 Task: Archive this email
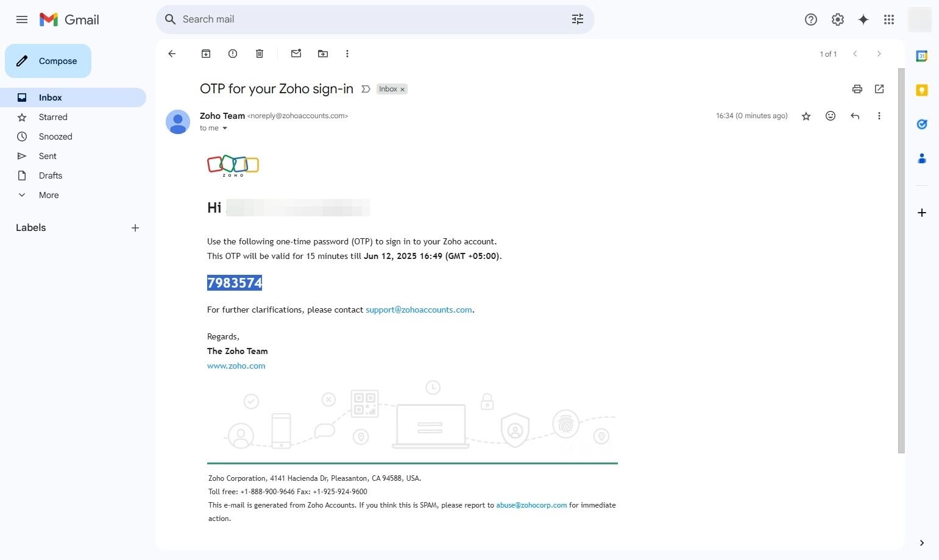pos(206,54)
